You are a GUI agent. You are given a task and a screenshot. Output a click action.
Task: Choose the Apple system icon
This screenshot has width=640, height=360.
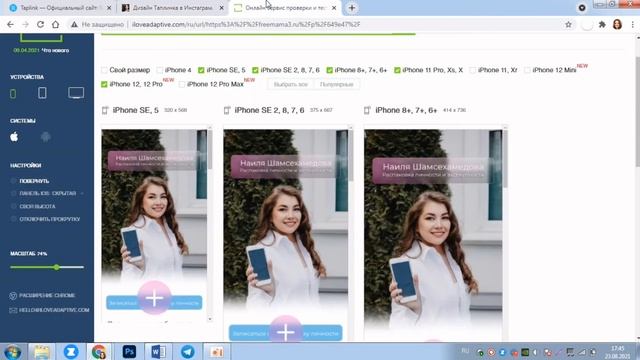14,137
